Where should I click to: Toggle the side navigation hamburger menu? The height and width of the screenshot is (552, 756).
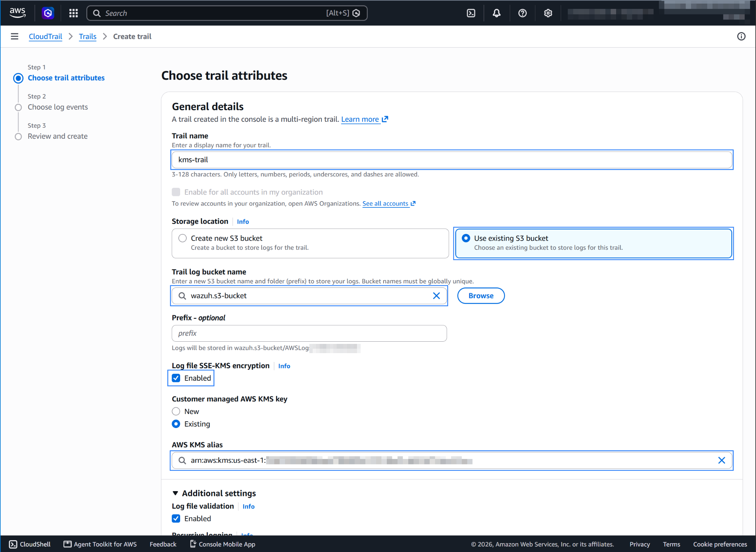click(15, 36)
